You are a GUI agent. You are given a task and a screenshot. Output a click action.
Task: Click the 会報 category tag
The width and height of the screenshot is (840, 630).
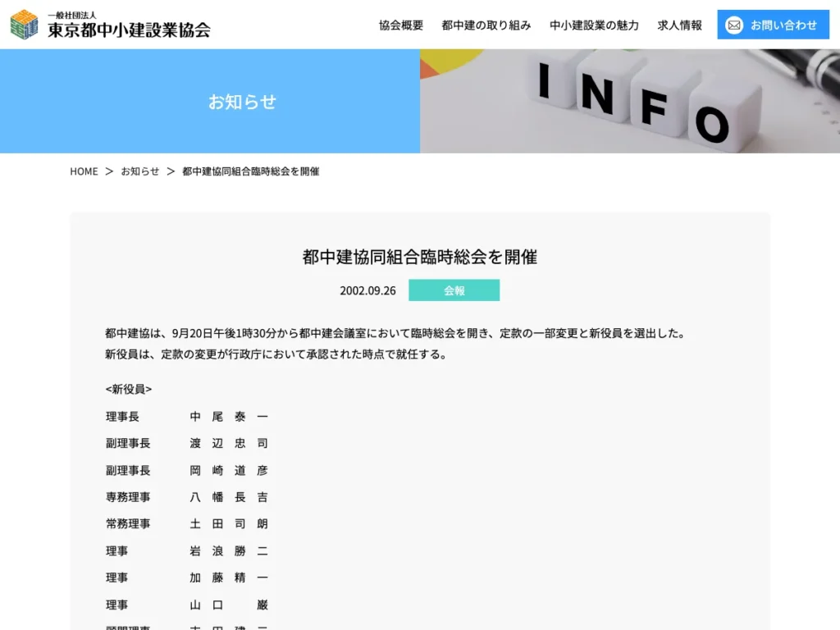point(454,290)
